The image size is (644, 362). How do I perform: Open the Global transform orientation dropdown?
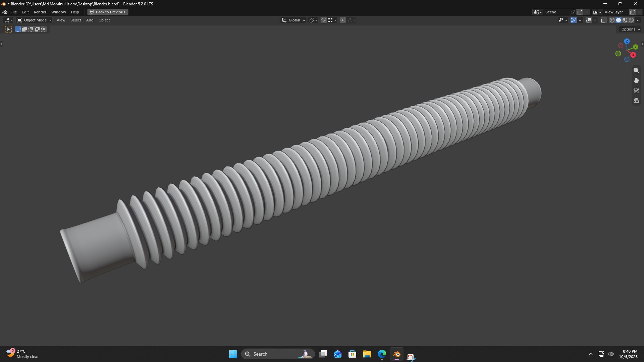pyautogui.click(x=293, y=20)
